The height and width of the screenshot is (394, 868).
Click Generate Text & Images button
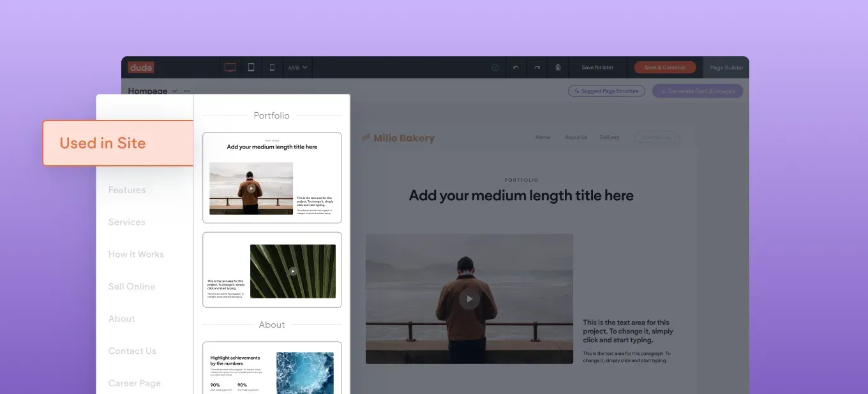pyautogui.click(x=698, y=91)
